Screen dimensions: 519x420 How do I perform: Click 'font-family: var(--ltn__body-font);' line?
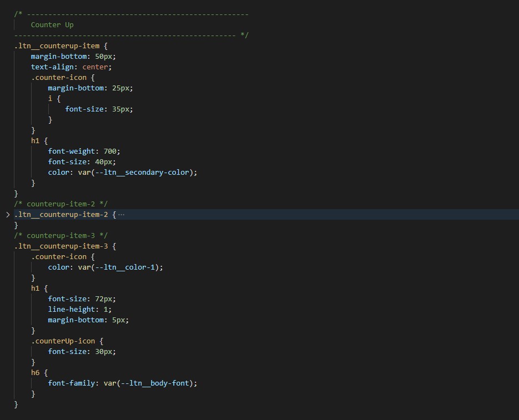pos(123,383)
